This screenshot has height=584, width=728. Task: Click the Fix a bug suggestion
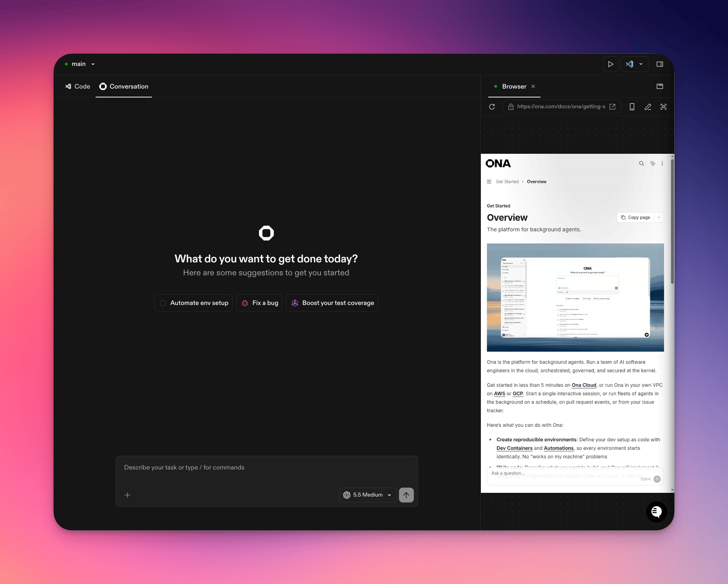coord(259,303)
